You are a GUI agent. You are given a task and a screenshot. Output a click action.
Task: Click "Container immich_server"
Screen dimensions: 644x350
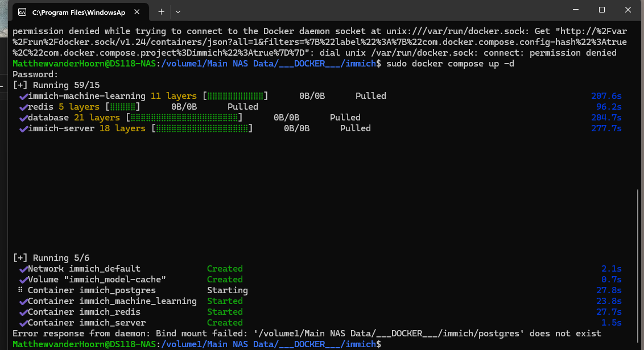tap(86, 323)
